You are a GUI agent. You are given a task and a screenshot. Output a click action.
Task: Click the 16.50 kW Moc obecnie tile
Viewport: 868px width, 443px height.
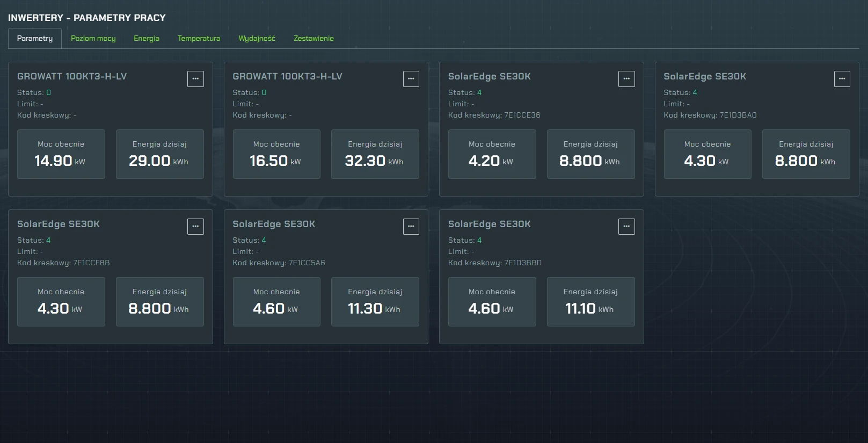coord(276,154)
